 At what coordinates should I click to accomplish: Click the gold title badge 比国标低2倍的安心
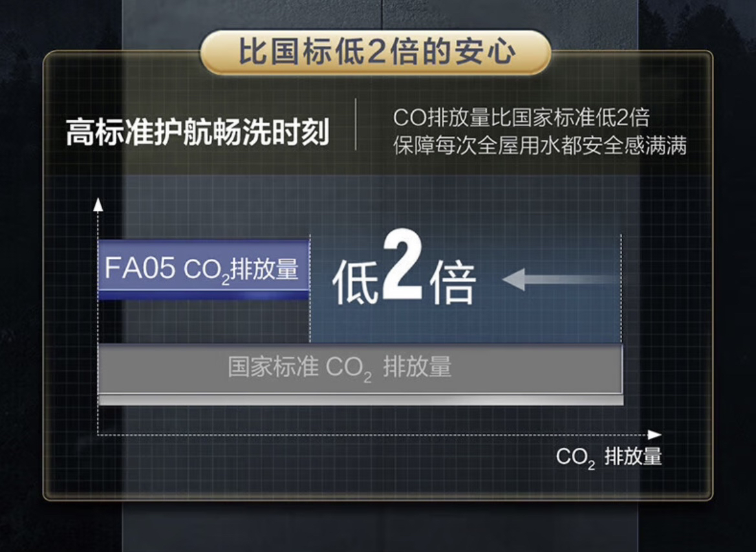pos(376,52)
